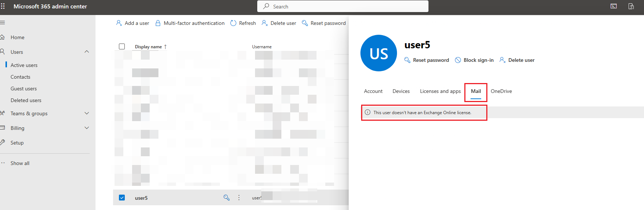Select the Mail tab
This screenshot has height=210, width=644.
(476, 91)
